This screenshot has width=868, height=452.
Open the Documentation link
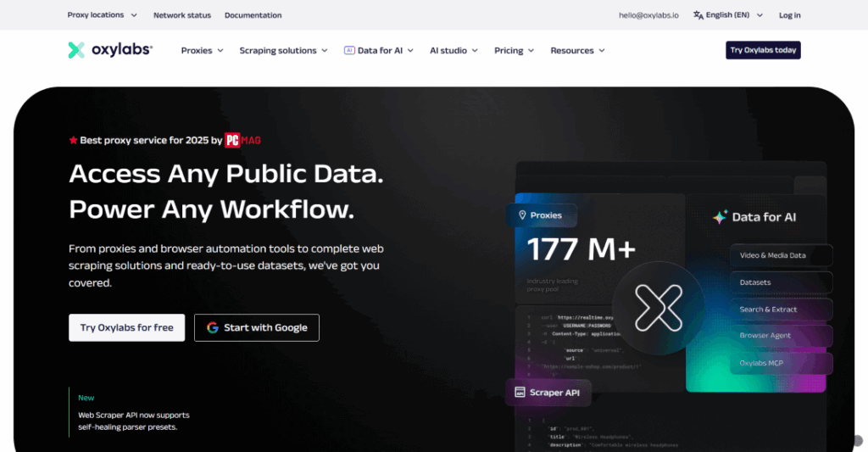click(x=253, y=15)
